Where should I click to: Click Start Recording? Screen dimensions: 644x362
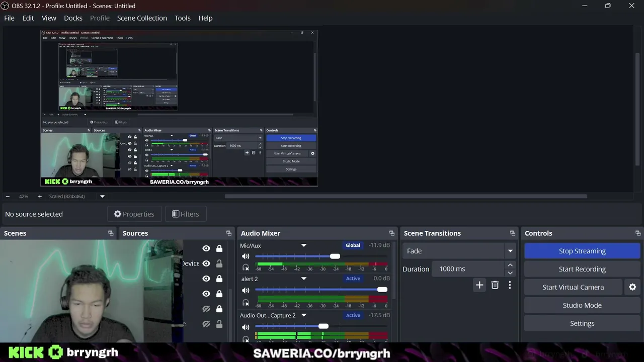pos(582,269)
